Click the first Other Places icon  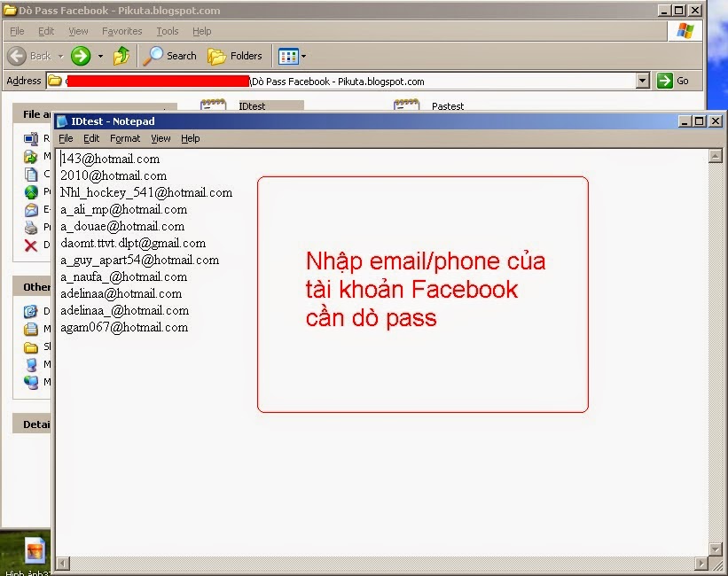[31, 311]
